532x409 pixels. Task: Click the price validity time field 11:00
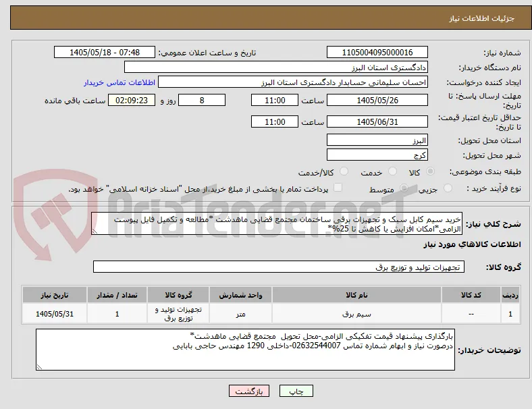275,121
